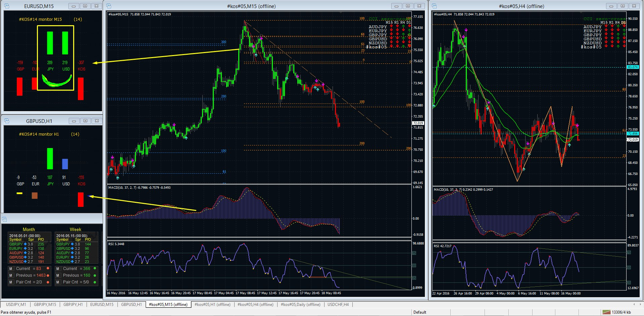Click the chart icon in GBPUSD,H1 window title

pos(7,121)
